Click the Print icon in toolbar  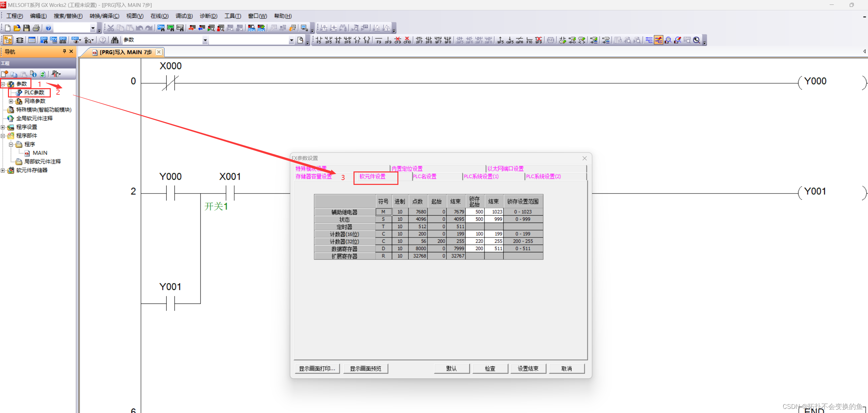pos(36,28)
